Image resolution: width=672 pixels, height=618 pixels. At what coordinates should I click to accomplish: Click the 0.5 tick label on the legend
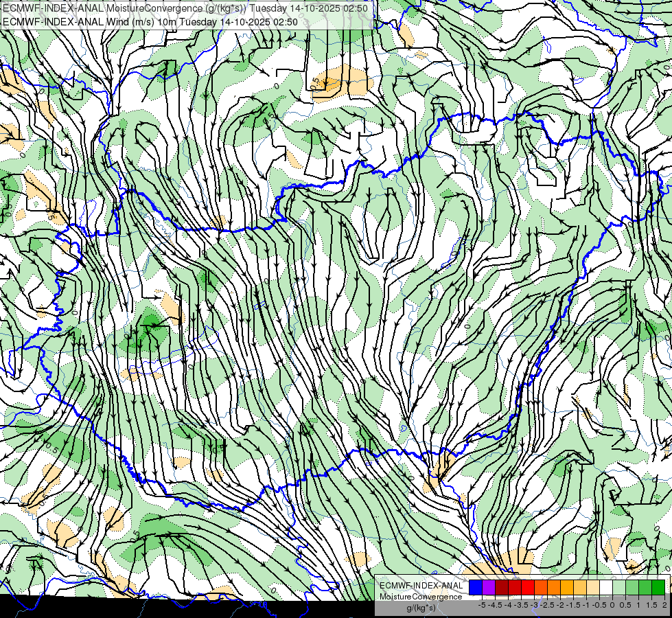pos(625,605)
